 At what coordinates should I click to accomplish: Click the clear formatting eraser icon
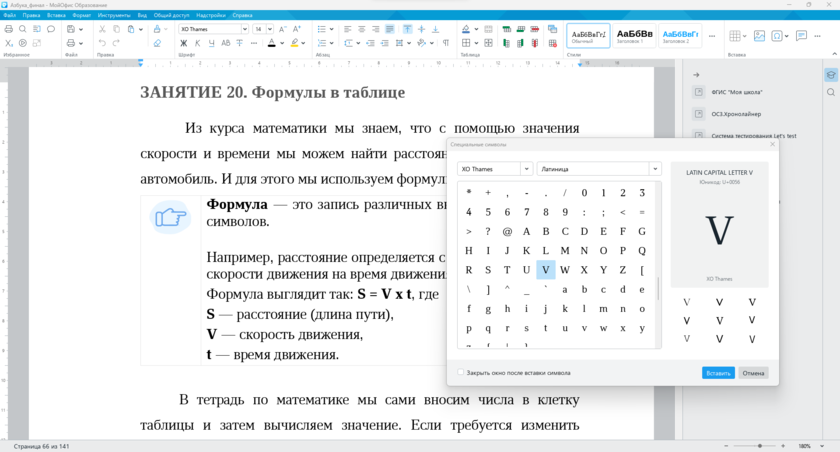(156, 43)
